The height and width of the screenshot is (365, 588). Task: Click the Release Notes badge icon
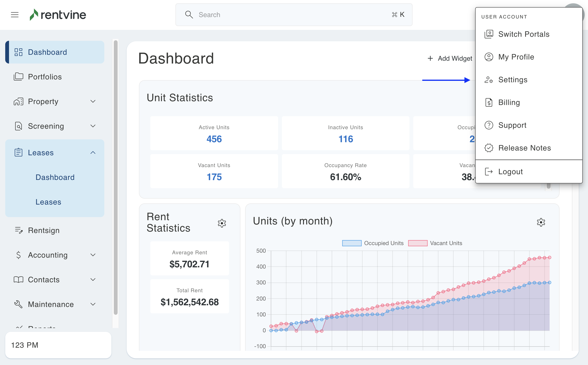[x=489, y=148]
